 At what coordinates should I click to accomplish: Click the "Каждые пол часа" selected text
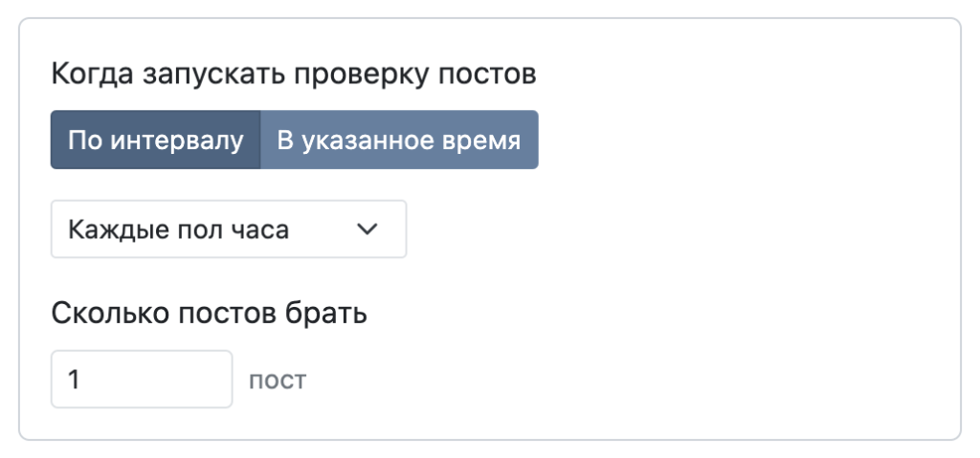(179, 229)
